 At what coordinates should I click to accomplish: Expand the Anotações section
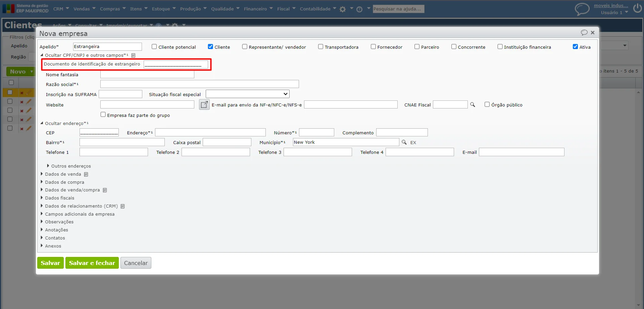42,230
